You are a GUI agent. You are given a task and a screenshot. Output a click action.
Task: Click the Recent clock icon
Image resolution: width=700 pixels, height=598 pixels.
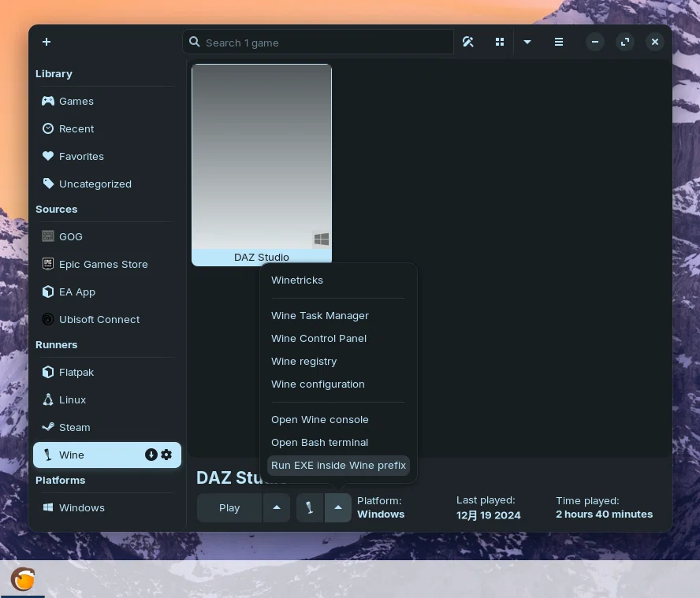click(48, 128)
